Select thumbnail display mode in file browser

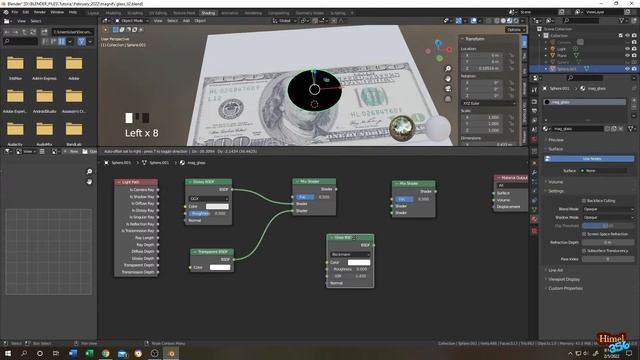[62, 41]
